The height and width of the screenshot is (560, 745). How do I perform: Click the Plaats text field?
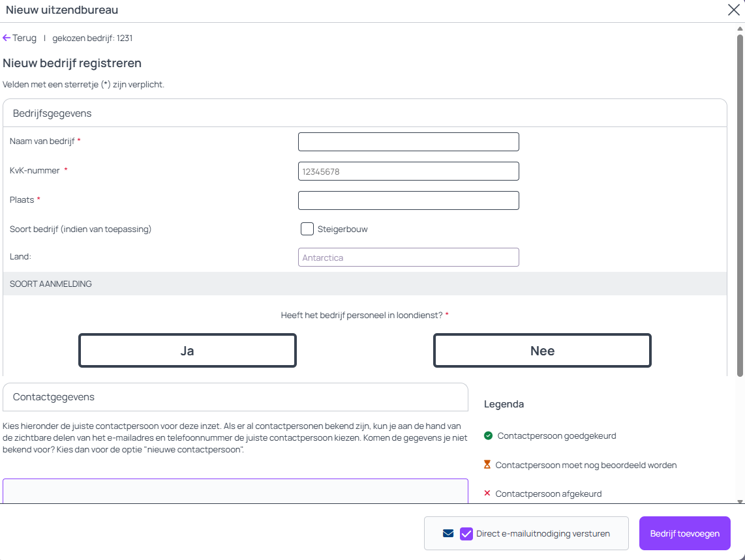[x=408, y=200]
